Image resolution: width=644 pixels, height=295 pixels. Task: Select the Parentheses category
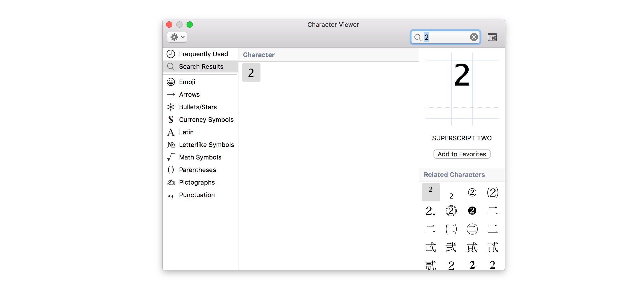coord(197,170)
